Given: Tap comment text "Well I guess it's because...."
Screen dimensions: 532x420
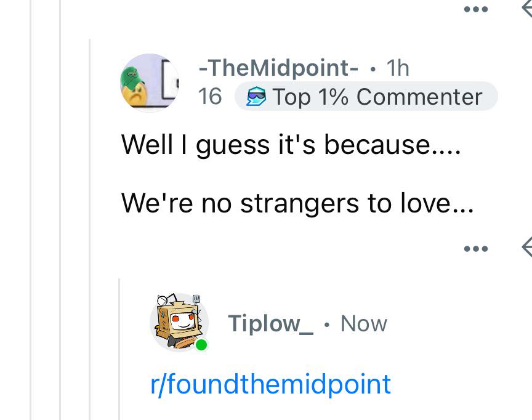Looking at the screenshot, I should (291, 145).
